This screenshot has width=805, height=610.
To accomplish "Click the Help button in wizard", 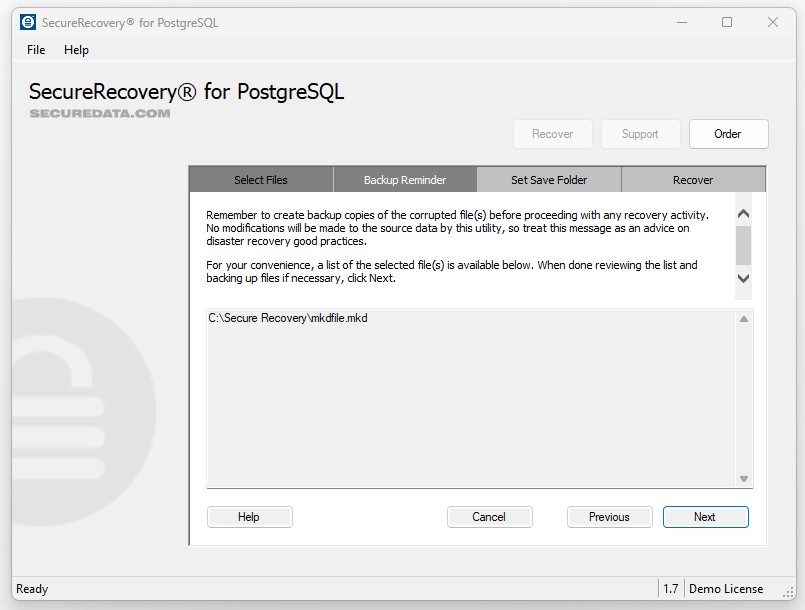I will click(x=249, y=517).
